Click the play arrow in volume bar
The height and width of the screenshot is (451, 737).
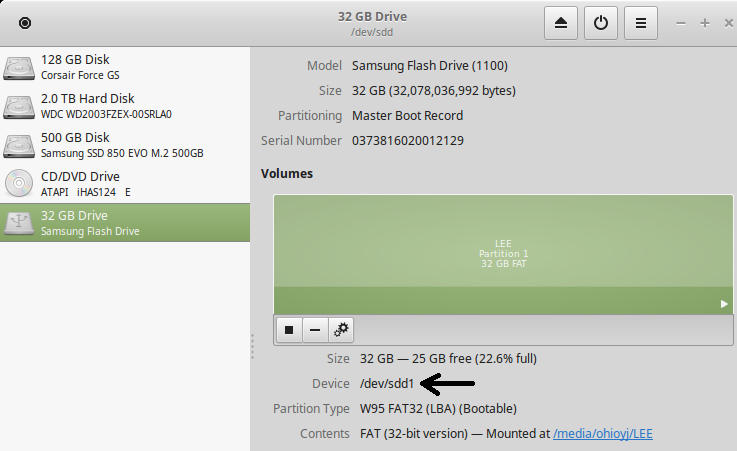pyautogui.click(x=724, y=304)
